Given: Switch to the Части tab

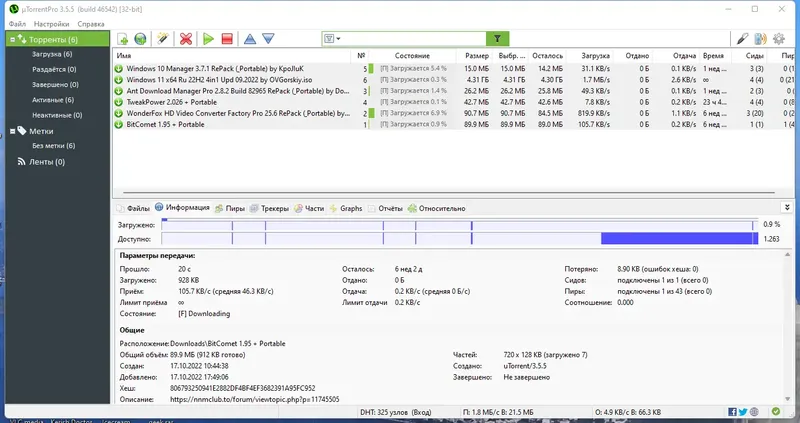Looking at the screenshot, I should [309, 208].
